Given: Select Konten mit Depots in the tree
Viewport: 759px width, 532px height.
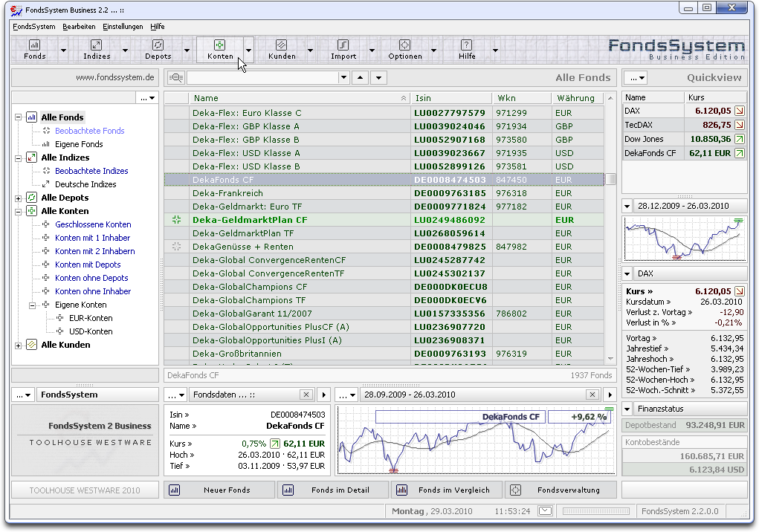Looking at the screenshot, I should [88, 265].
